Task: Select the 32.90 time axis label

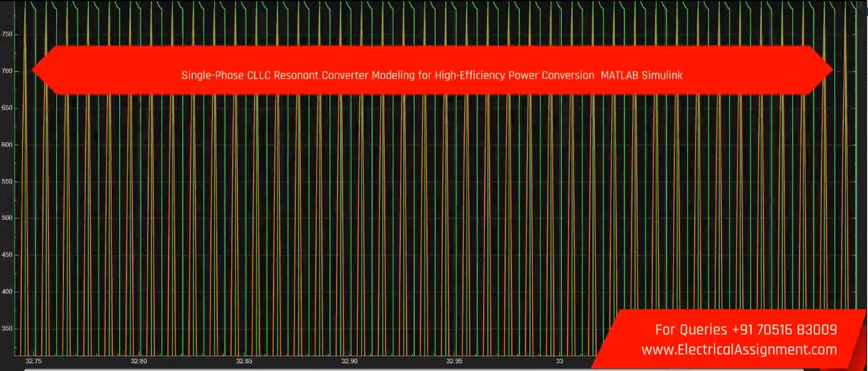Action: pyautogui.click(x=349, y=361)
